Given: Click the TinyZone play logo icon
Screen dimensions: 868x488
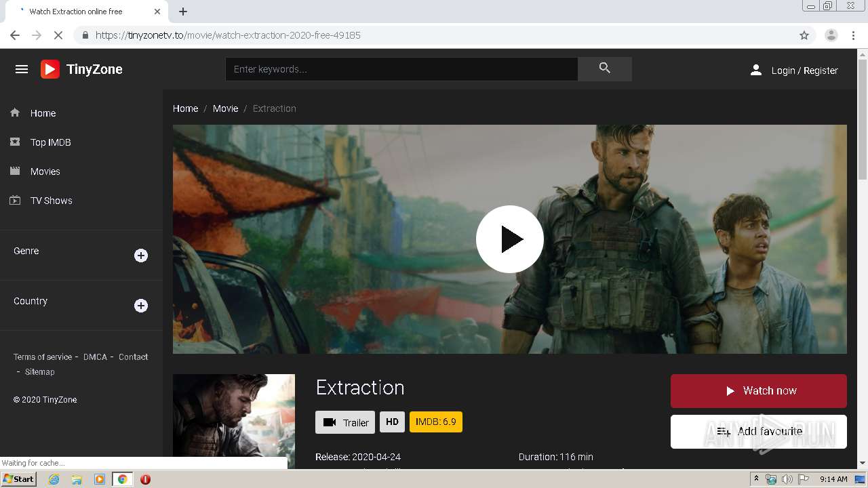Looking at the screenshot, I should (x=50, y=69).
